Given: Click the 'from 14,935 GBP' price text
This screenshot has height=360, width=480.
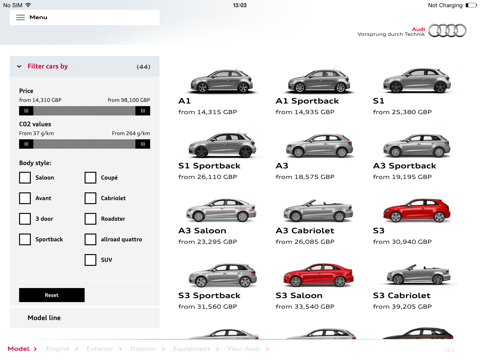Looking at the screenshot, I should (305, 112).
